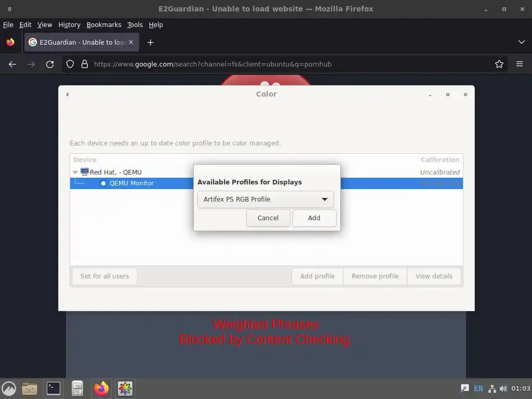Click the Remove profile button
The height and width of the screenshot is (399, 532).
[x=375, y=276]
